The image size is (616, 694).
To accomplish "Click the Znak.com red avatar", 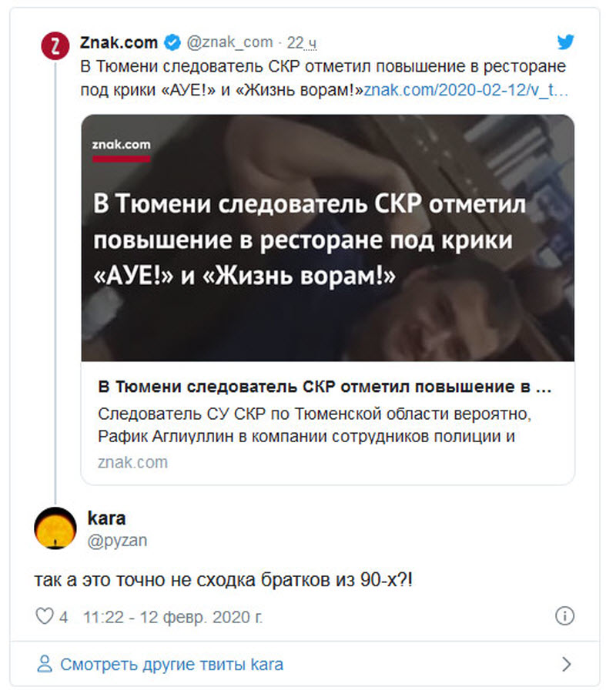I will [55, 45].
